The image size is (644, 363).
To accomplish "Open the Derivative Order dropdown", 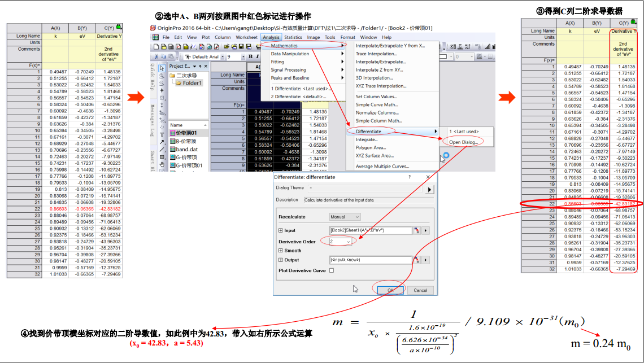I will point(341,242).
